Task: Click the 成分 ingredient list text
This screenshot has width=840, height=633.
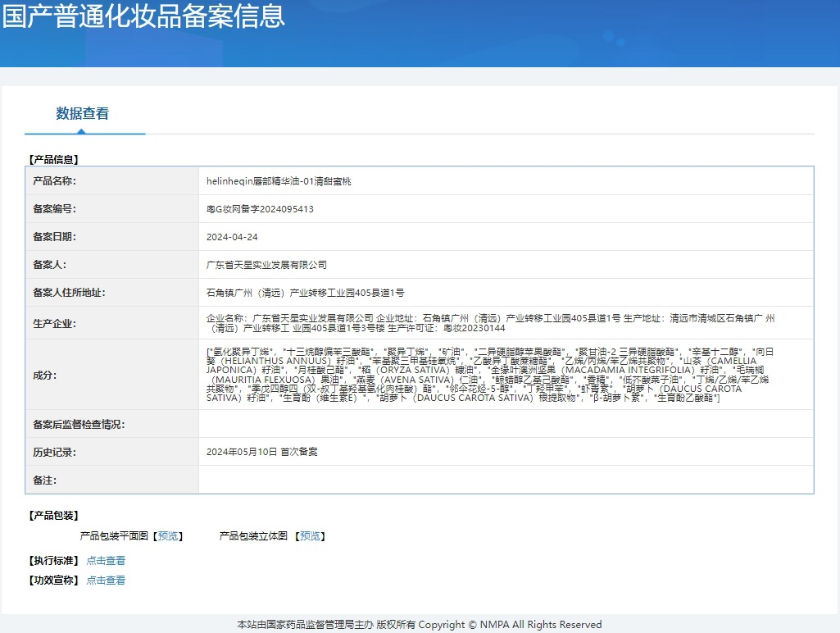Action: (489, 375)
